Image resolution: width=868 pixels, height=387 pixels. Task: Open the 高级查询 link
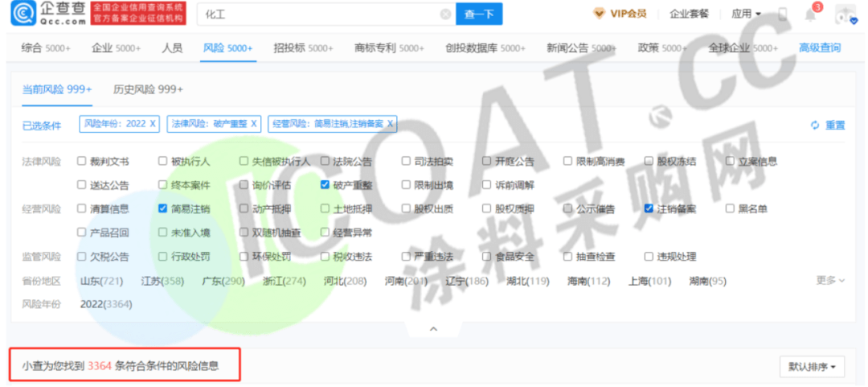click(820, 48)
